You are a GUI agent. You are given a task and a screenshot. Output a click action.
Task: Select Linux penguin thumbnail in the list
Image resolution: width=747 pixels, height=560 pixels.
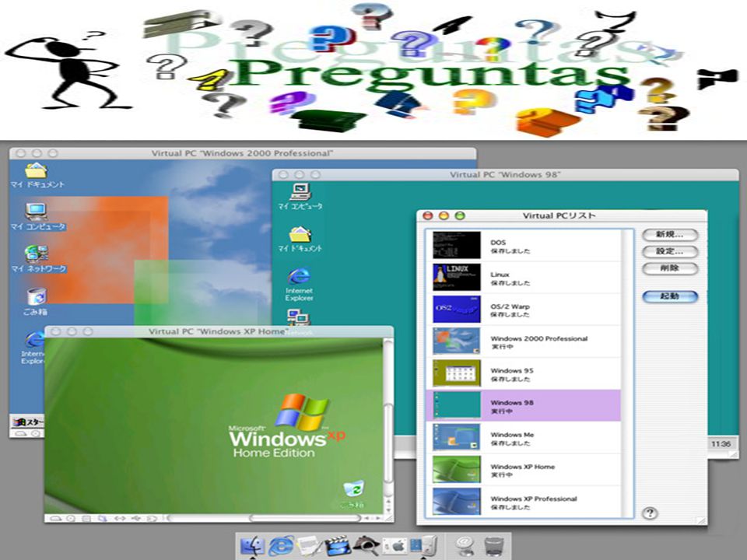click(x=457, y=277)
